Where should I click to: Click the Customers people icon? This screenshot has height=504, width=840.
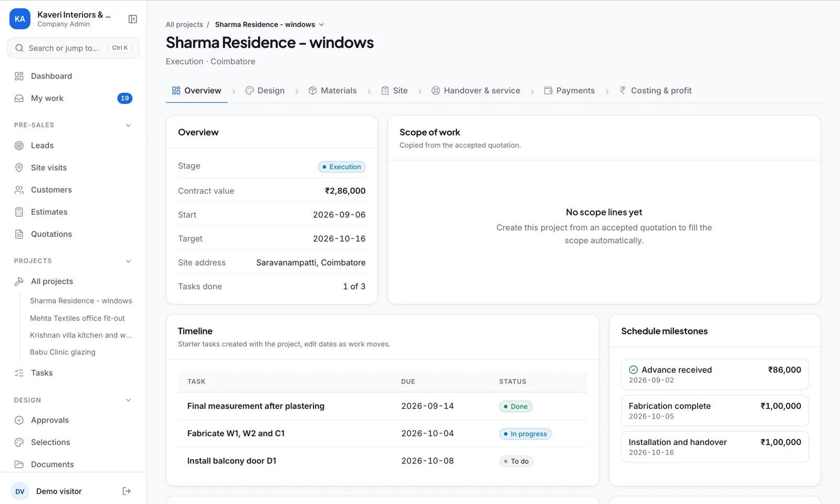19,190
